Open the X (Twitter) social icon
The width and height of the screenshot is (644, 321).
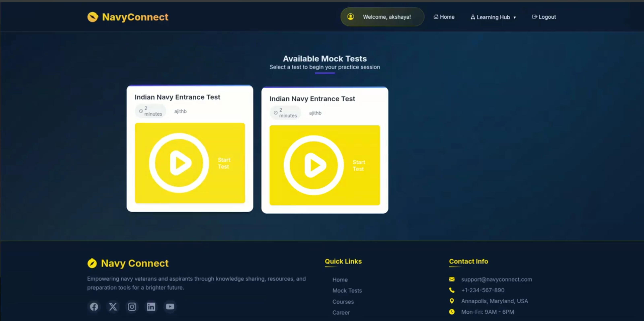tap(113, 307)
